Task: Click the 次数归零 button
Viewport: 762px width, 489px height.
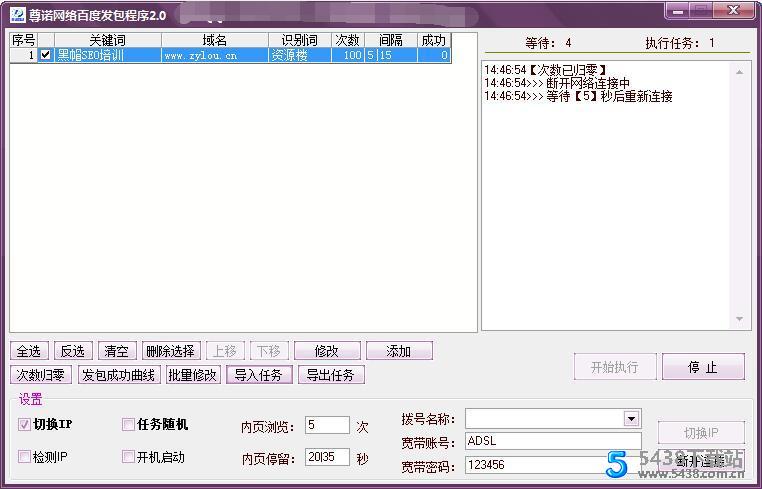Action: [x=41, y=375]
